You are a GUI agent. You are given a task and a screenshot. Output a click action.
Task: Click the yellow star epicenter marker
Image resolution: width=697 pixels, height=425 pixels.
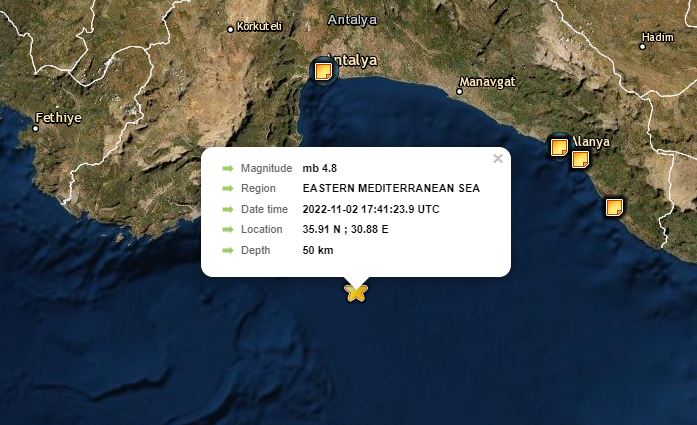coord(356,293)
